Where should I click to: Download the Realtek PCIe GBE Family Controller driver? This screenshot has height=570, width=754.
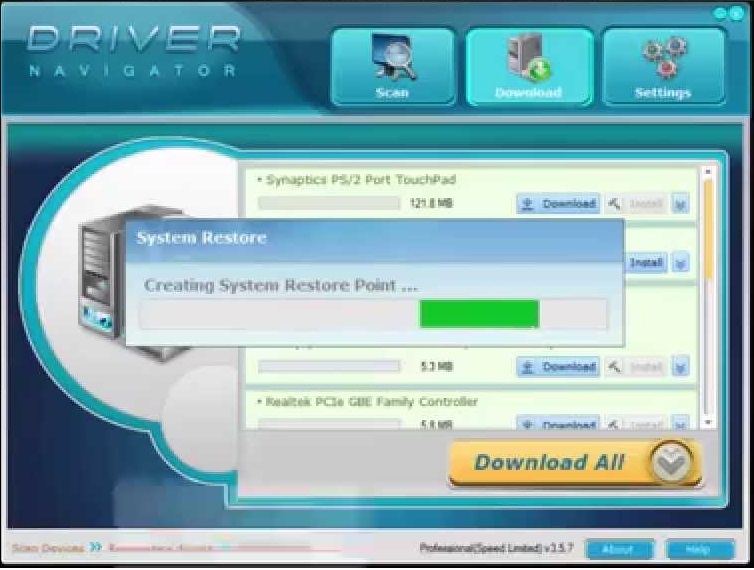pyautogui.click(x=558, y=423)
